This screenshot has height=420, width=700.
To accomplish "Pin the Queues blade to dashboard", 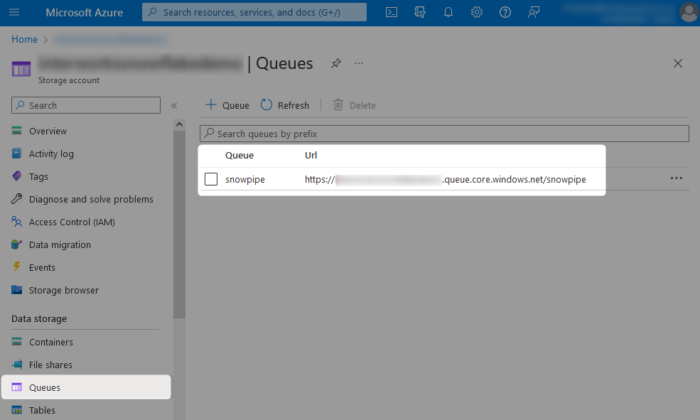I will (x=336, y=63).
